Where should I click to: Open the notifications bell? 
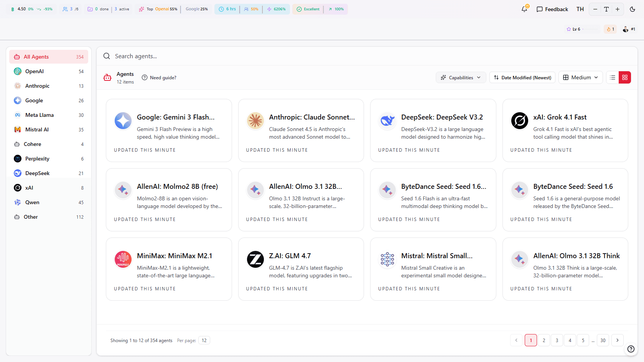(x=524, y=9)
